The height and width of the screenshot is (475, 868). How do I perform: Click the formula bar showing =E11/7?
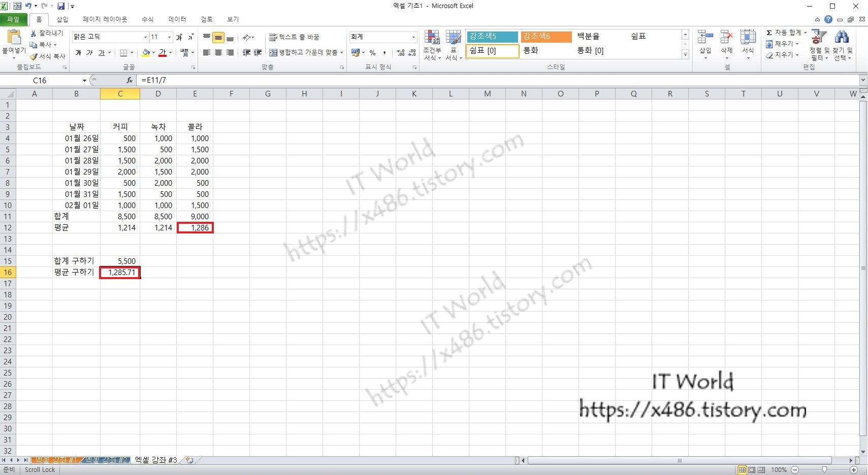[498, 80]
